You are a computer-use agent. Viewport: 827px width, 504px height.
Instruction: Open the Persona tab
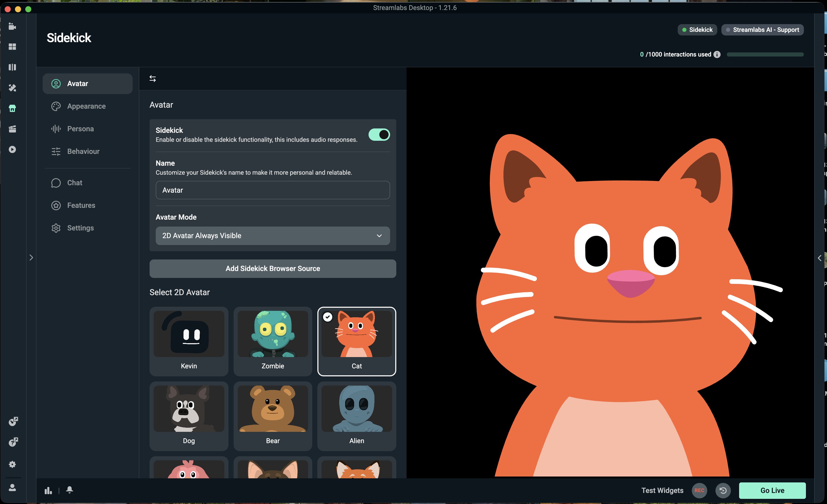(x=88, y=129)
